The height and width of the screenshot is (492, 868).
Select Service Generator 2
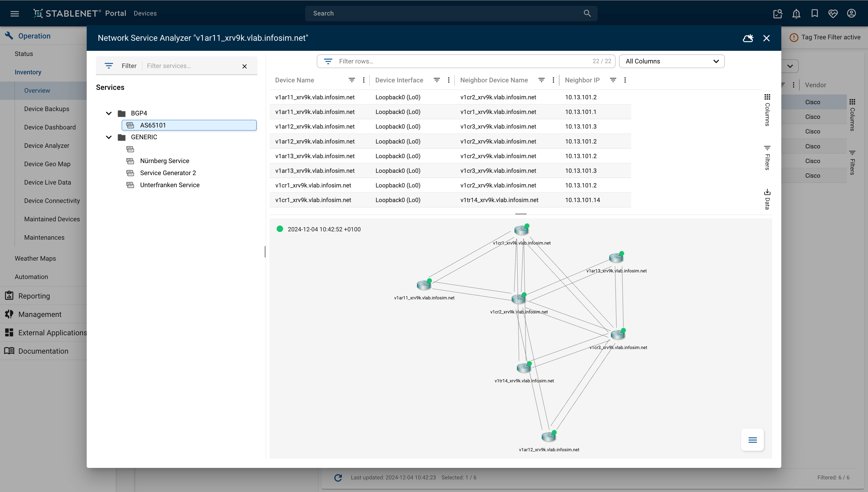click(168, 173)
